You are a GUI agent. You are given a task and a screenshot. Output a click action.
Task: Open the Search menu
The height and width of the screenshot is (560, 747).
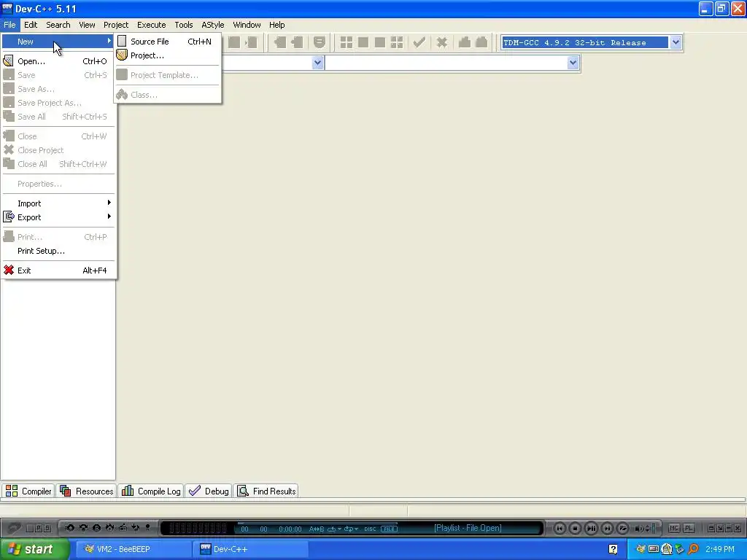tap(58, 25)
